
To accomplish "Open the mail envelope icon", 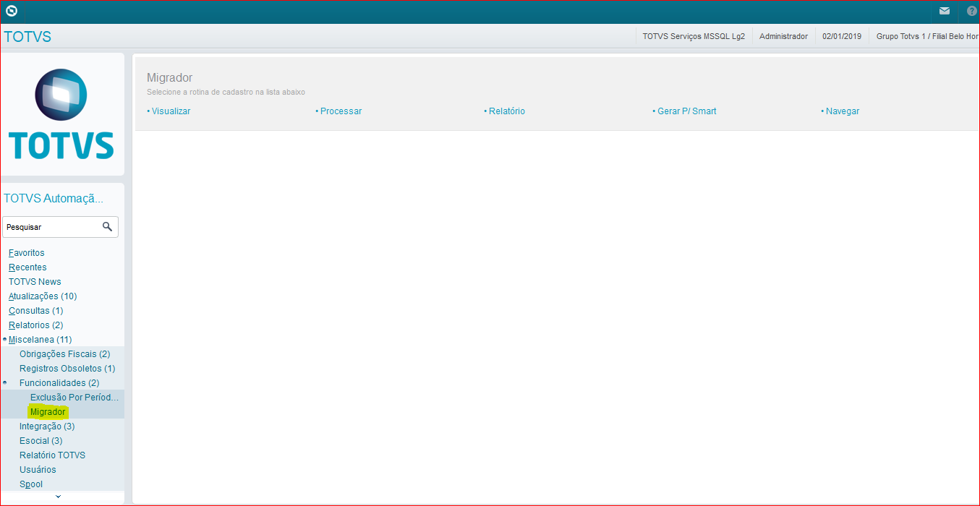I will pyautogui.click(x=945, y=11).
